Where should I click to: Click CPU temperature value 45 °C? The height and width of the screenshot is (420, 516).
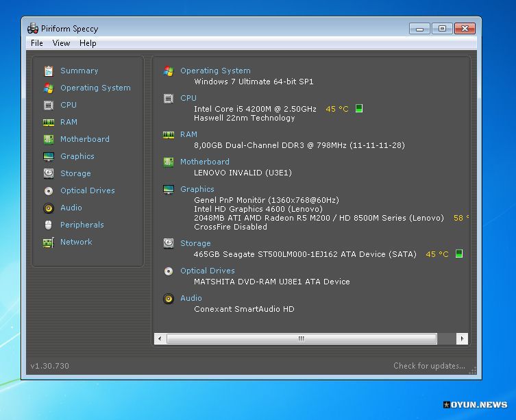(337, 109)
